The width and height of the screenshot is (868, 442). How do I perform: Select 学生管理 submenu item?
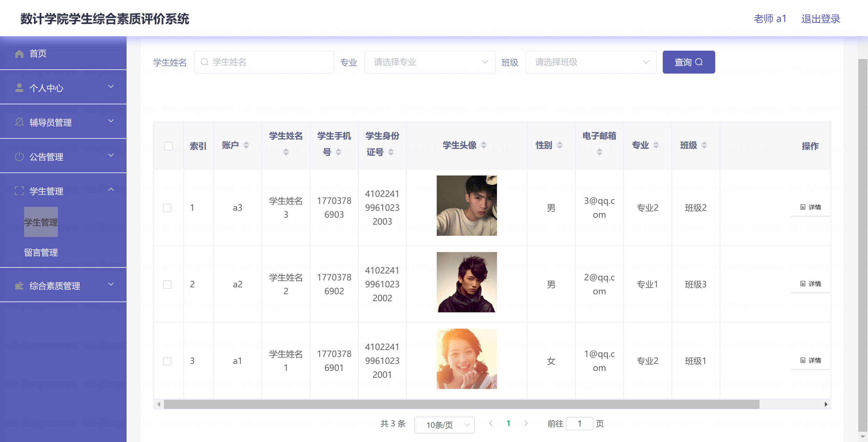tap(41, 222)
